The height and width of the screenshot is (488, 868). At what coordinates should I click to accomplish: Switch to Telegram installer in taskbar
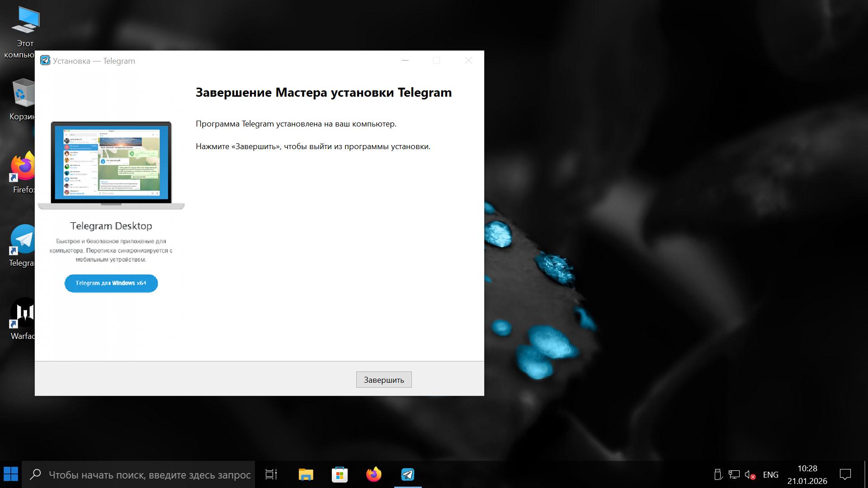coord(408,474)
